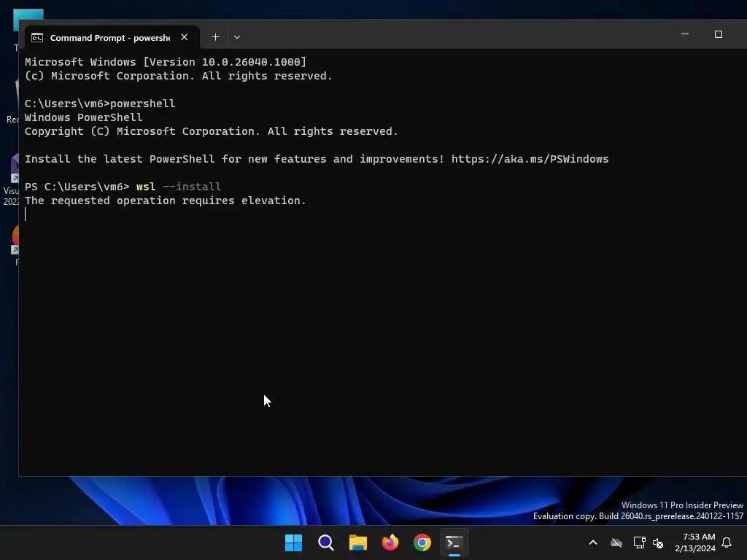Screen dimensions: 747x560
Task: Open taskbar Search
Action: point(326,542)
